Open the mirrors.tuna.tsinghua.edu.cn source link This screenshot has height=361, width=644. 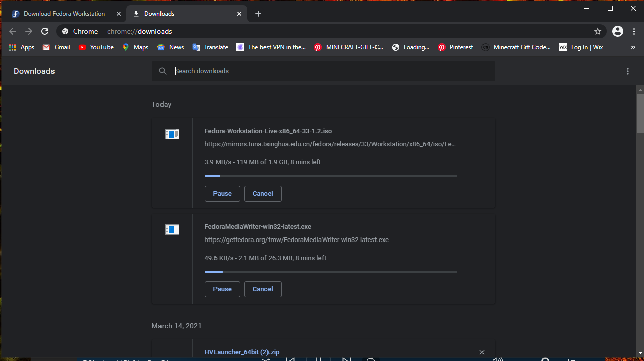click(330, 144)
